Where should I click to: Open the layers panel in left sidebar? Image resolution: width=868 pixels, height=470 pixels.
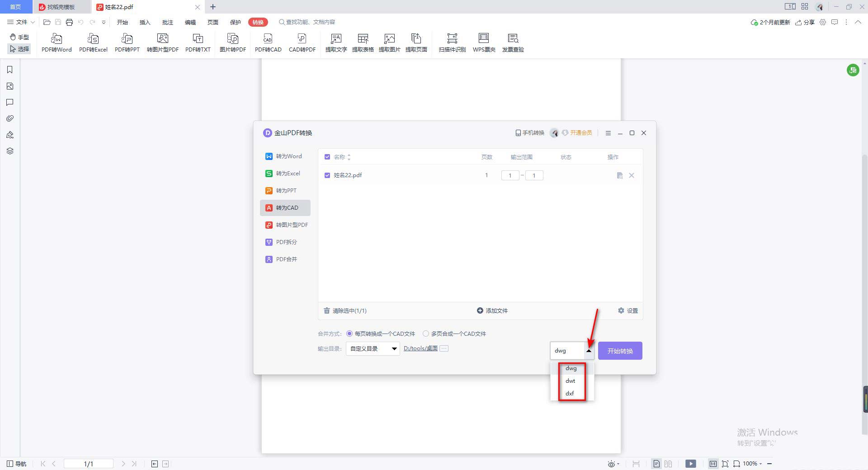pyautogui.click(x=9, y=151)
